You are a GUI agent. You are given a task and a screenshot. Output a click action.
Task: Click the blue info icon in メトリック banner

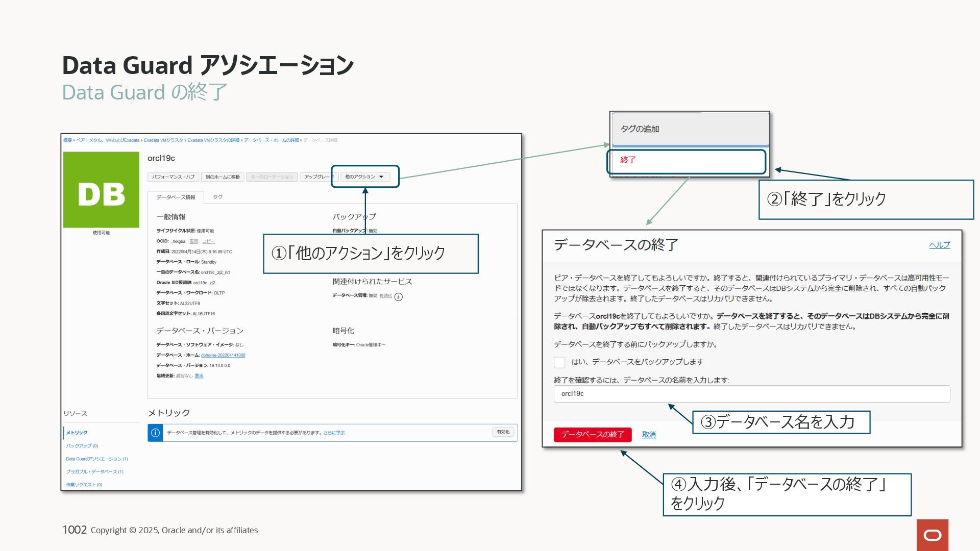tap(155, 433)
